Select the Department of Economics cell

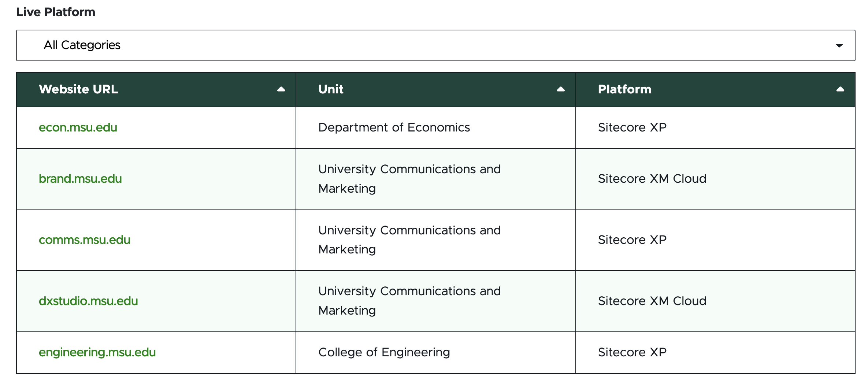coord(435,128)
